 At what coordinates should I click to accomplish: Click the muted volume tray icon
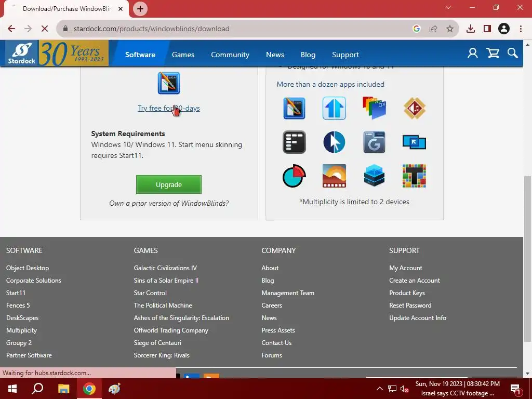coord(404,389)
